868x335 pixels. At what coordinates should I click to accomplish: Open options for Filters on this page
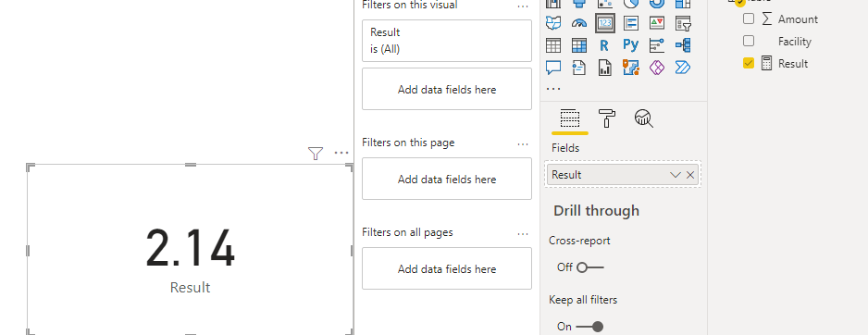pyautogui.click(x=523, y=143)
